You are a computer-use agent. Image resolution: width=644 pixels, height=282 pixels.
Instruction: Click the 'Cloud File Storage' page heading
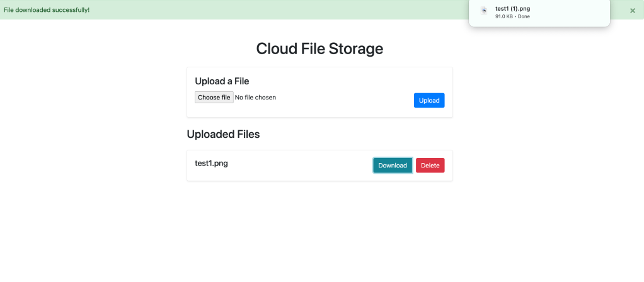coord(319,48)
